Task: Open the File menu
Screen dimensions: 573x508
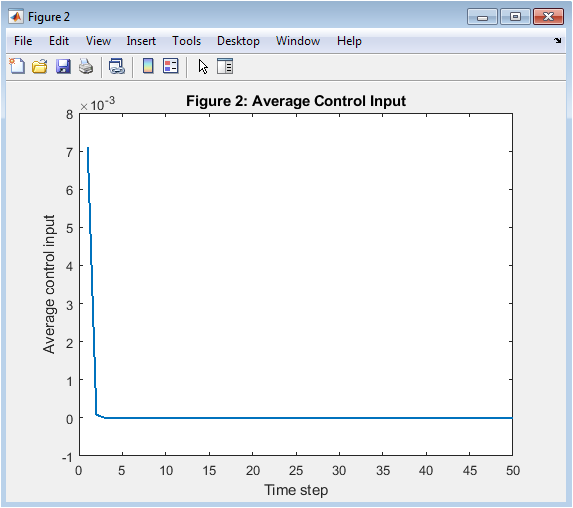Action: pyautogui.click(x=23, y=41)
